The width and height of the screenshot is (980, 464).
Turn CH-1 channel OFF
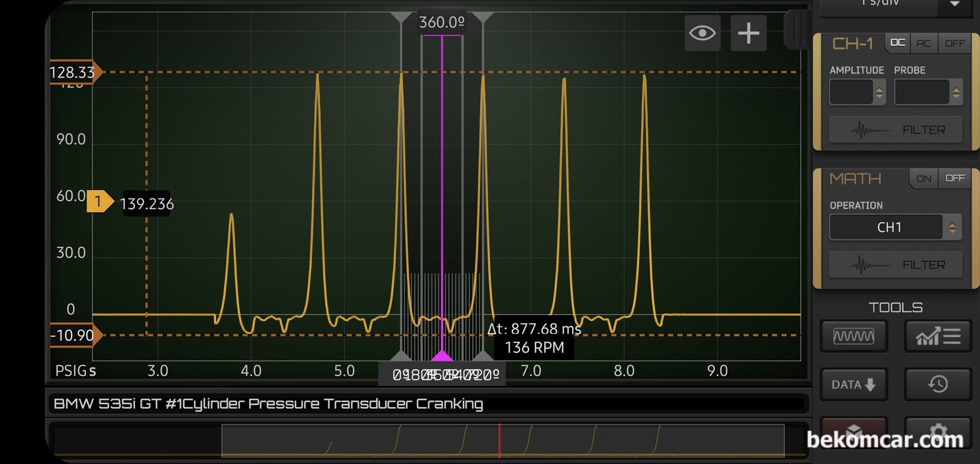tap(955, 43)
